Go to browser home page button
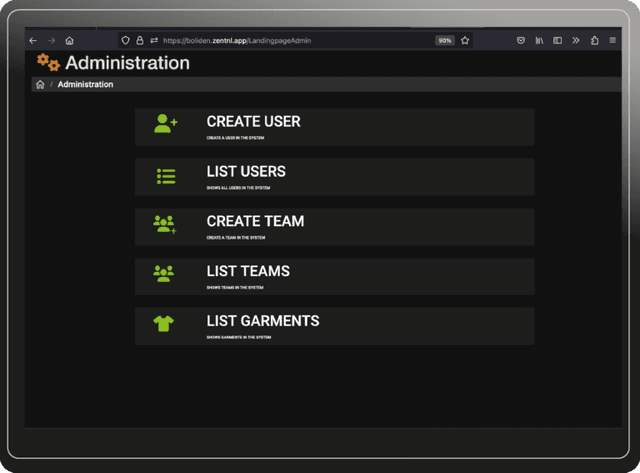Screen dimensions: 640x473 (x=69, y=41)
